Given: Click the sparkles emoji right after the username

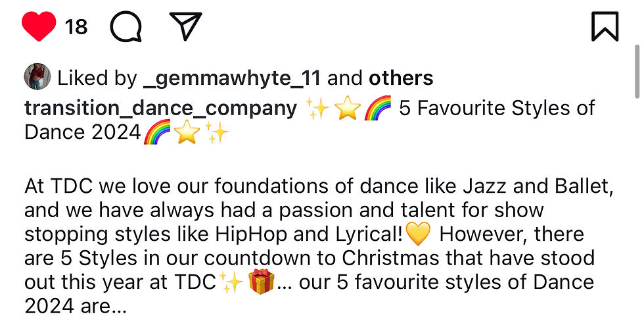Looking at the screenshot, I should [x=317, y=109].
